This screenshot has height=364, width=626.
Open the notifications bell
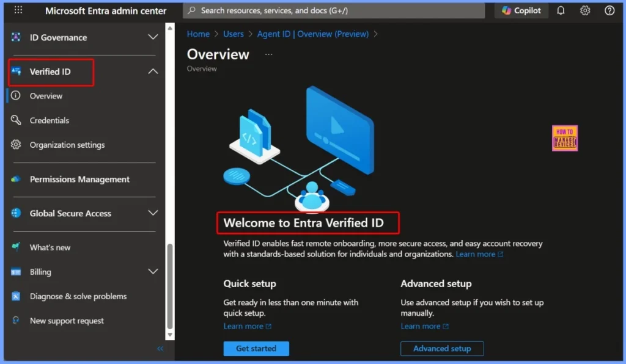click(561, 10)
